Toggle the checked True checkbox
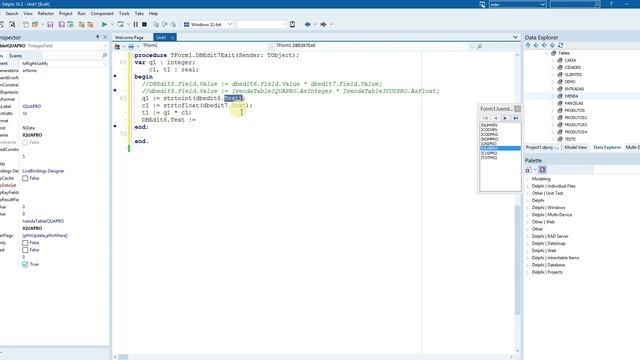 coord(25,264)
